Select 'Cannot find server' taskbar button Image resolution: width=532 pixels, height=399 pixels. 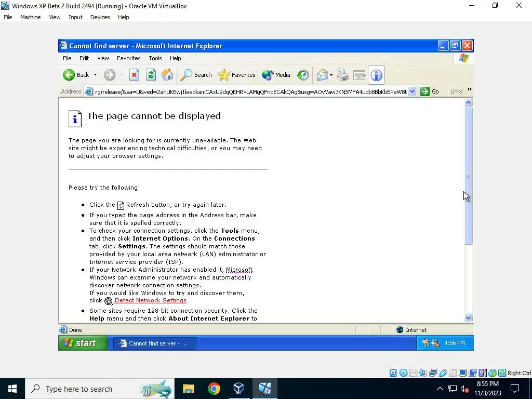(155, 343)
